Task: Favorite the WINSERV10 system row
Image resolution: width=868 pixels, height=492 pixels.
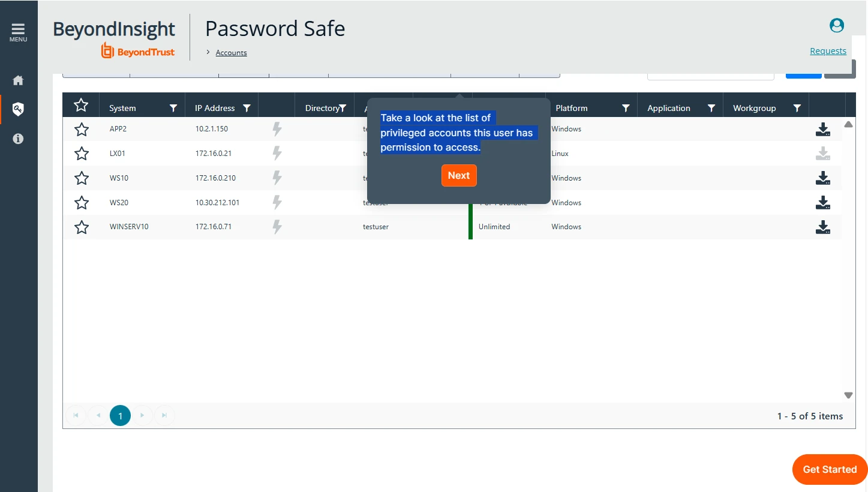Action: pos(82,227)
